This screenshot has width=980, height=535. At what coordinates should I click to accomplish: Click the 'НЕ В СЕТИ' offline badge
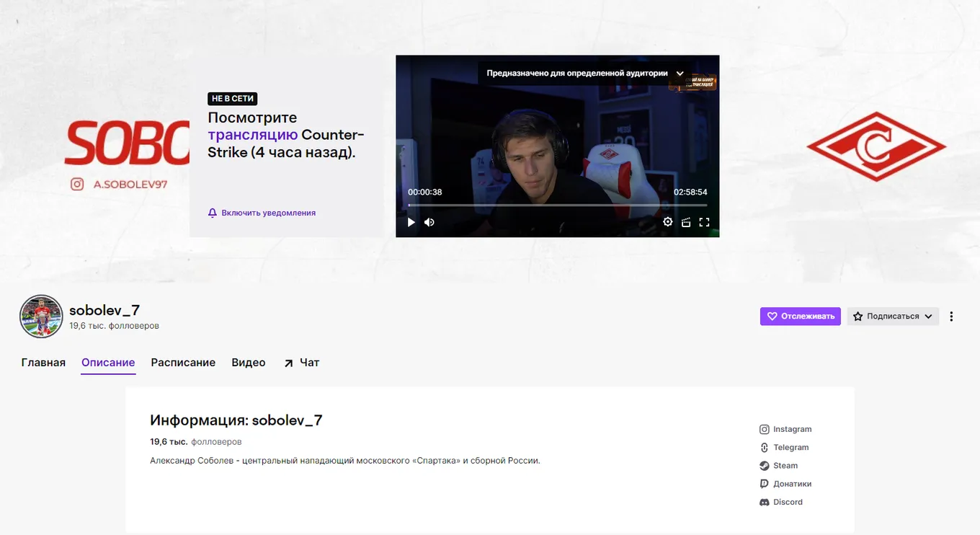(x=233, y=99)
